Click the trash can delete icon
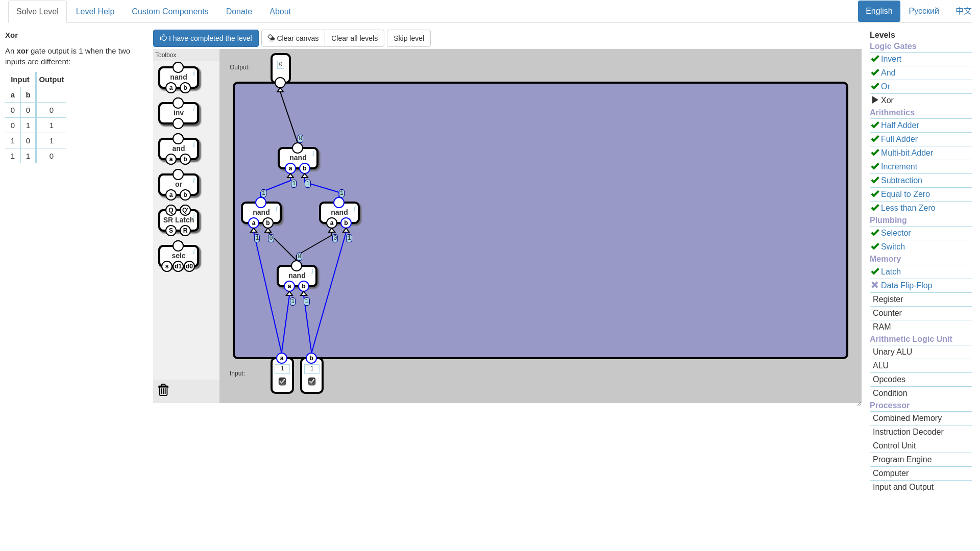The image size is (980, 551). [163, 390]
